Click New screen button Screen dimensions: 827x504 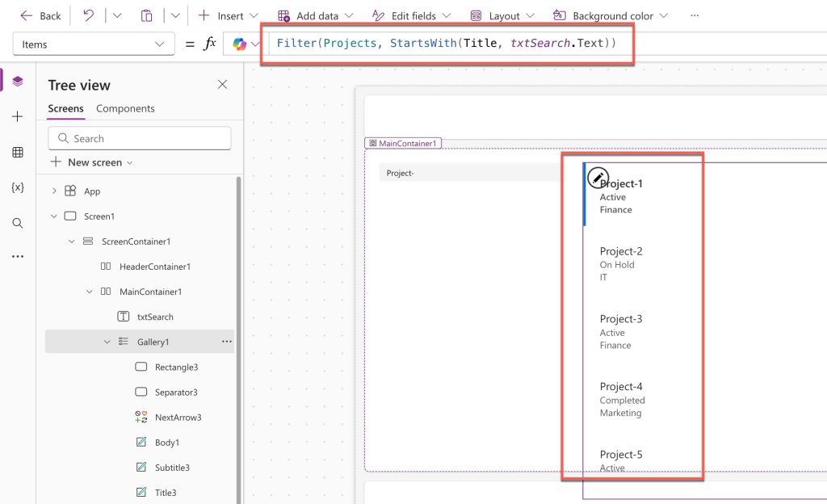click(91, 162)
